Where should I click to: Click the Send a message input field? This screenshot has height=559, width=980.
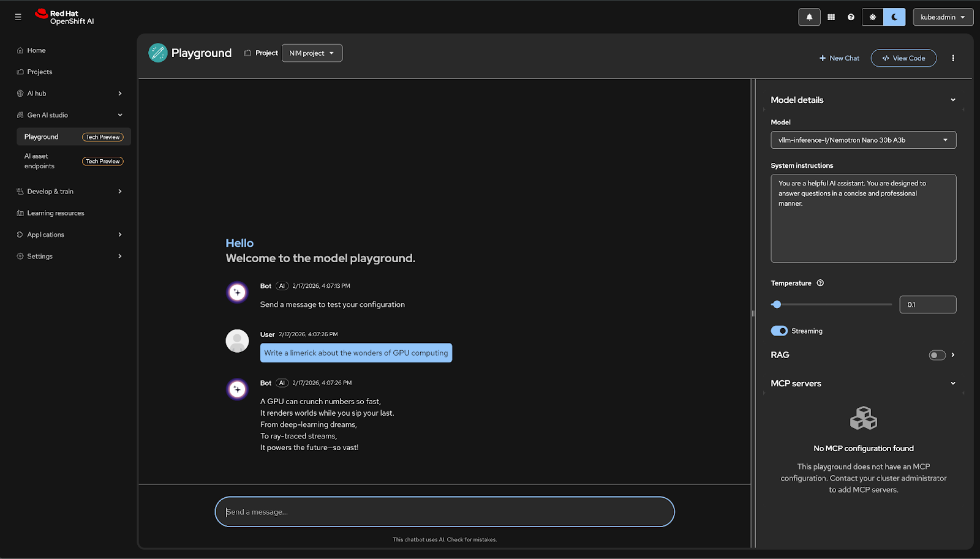point(444,512)
